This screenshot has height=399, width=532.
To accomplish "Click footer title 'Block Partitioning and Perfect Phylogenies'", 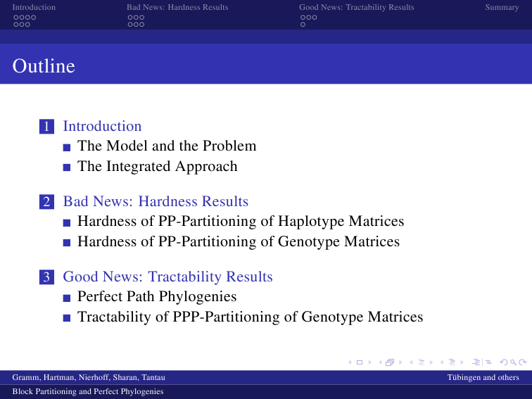I will 88,391.
